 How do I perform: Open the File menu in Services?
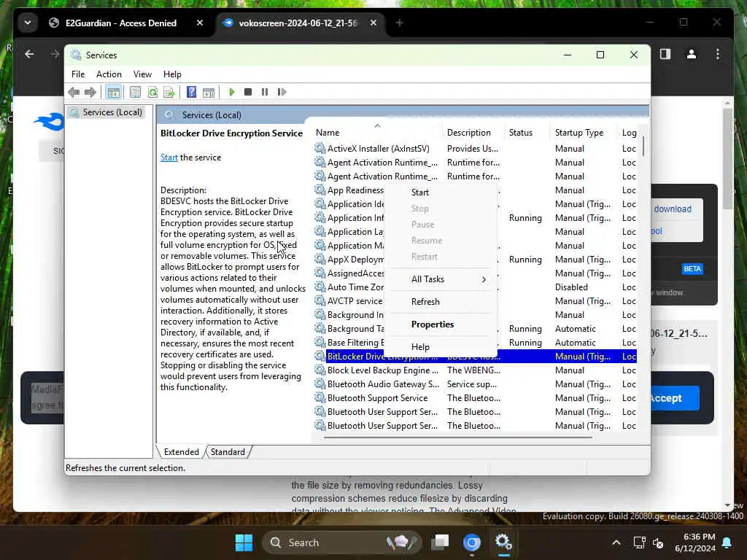[78, 74]
